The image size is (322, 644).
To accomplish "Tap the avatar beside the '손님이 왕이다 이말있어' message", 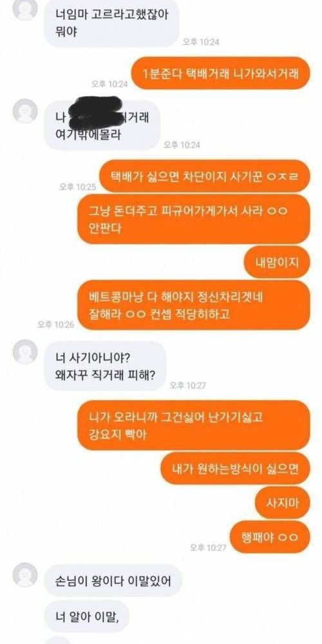I will (25, 575).
